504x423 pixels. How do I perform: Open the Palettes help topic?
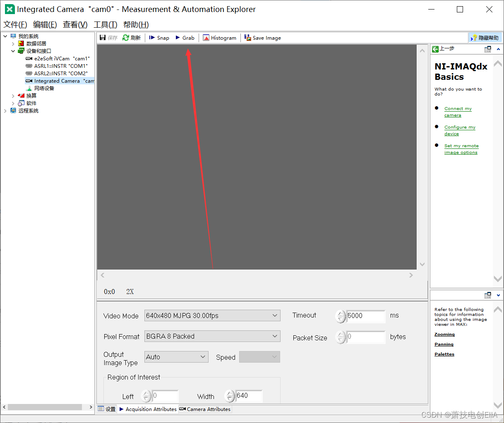click(x=444, y=354)
